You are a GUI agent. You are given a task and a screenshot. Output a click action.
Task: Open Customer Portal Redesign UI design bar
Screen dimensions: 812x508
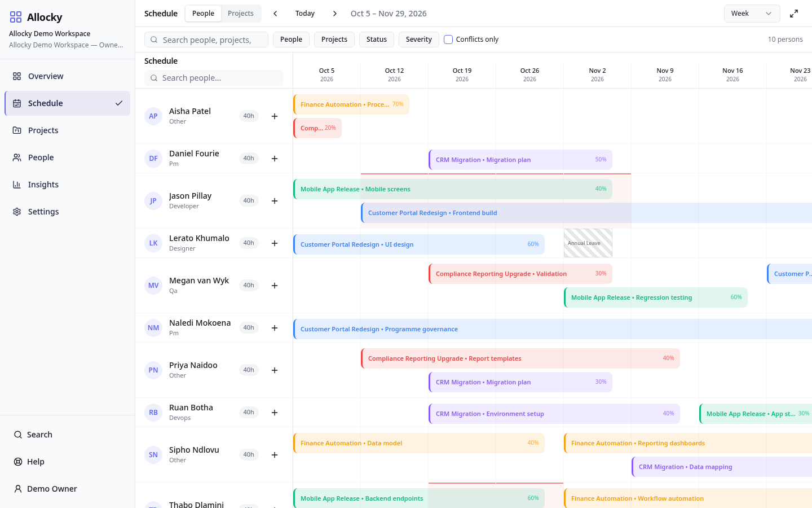(419, 244)
